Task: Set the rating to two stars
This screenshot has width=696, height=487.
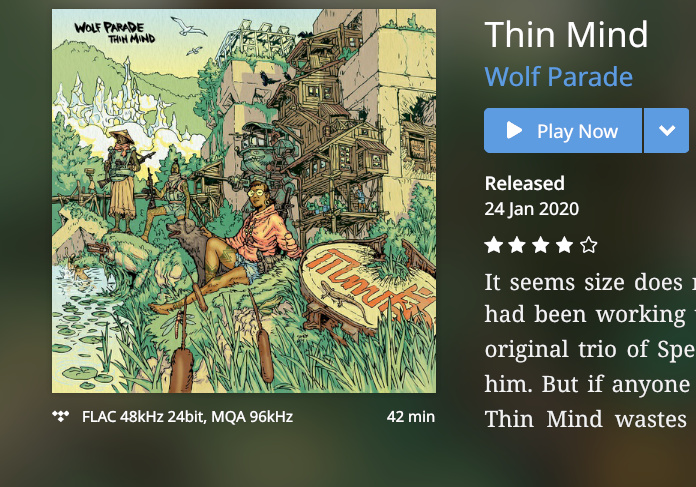Action: pos(517,245)
